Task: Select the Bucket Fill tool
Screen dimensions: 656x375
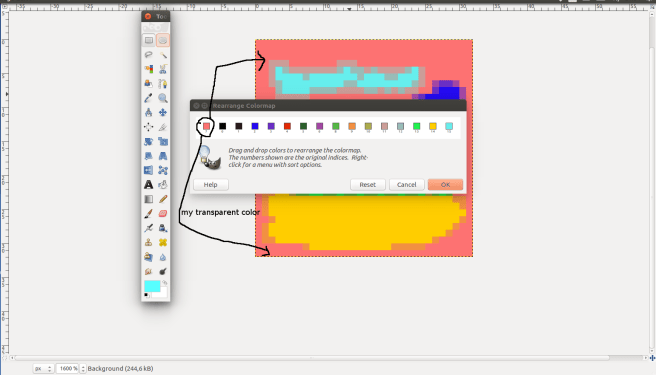Action: tap(163, 185)
